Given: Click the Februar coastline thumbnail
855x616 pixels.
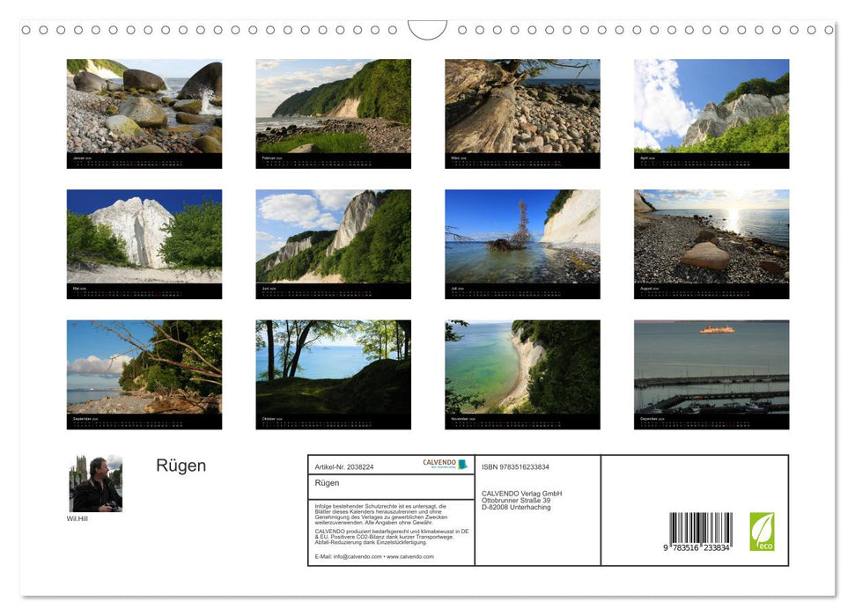Looking at the screenshot, I should click(x=334, y=113).
